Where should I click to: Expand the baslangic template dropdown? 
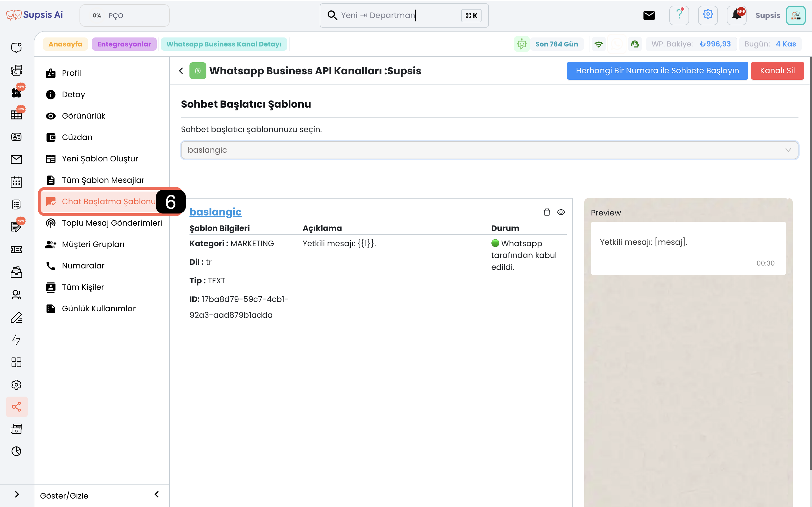[489, 150]
